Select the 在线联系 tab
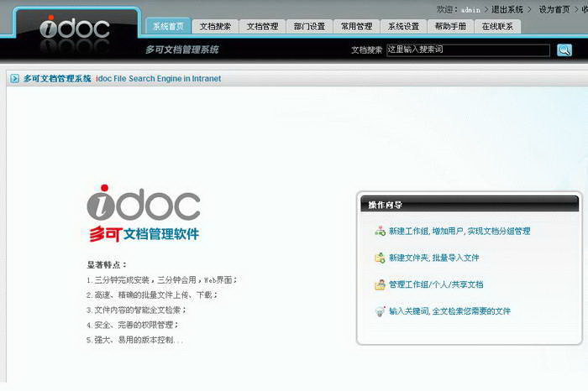 coord(497,27)
